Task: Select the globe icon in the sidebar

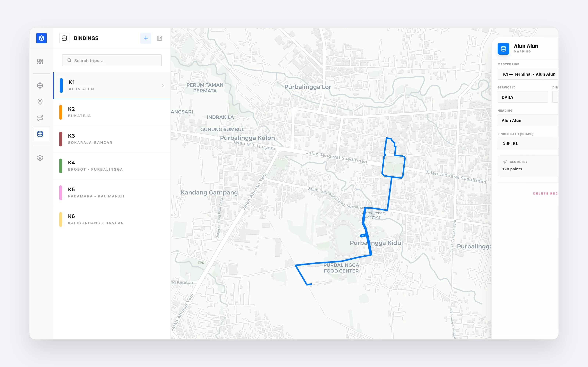Action: pos(40,86)
